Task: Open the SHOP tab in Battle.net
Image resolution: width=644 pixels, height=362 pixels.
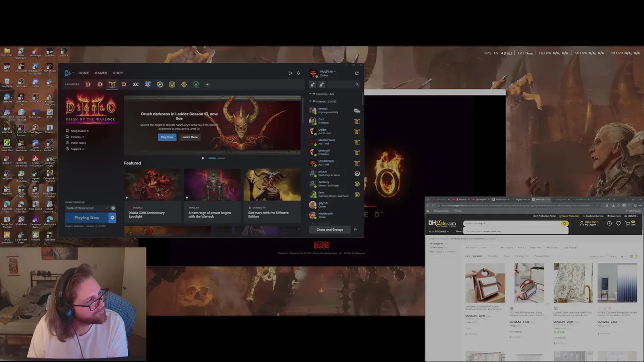Action: click(x=118, y=73)
